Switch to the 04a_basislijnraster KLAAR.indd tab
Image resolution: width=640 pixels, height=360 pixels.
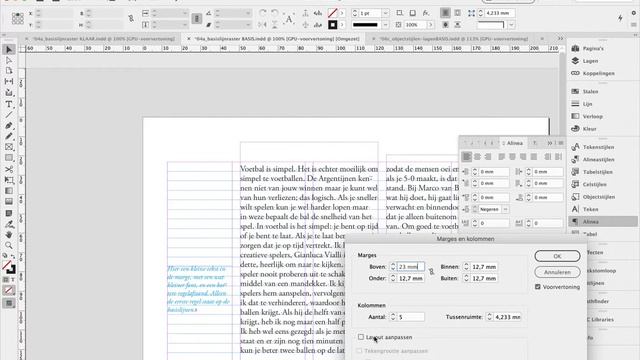[x=104, y=39]
